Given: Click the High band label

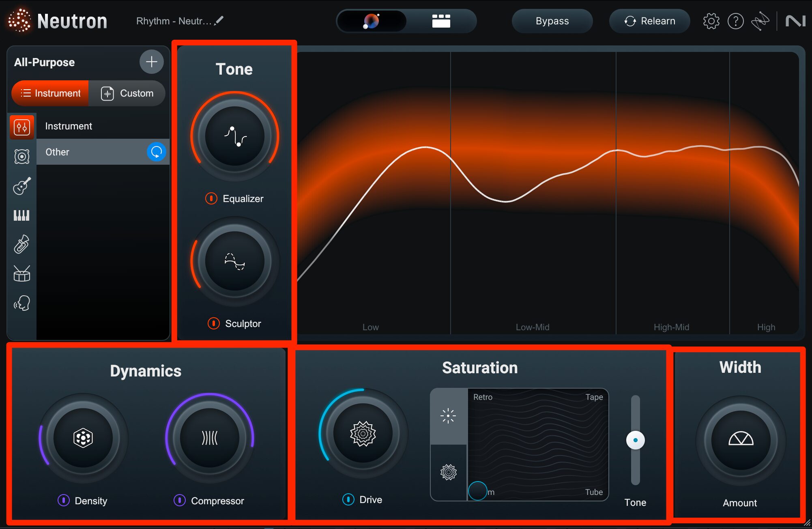Looking at the screenshot, I should [x=766, y=327].
